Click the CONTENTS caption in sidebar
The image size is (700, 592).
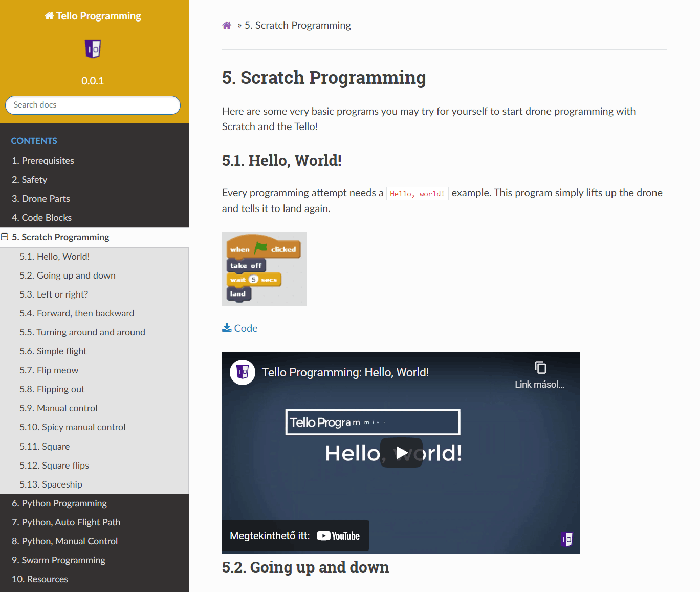pos(34,141)
